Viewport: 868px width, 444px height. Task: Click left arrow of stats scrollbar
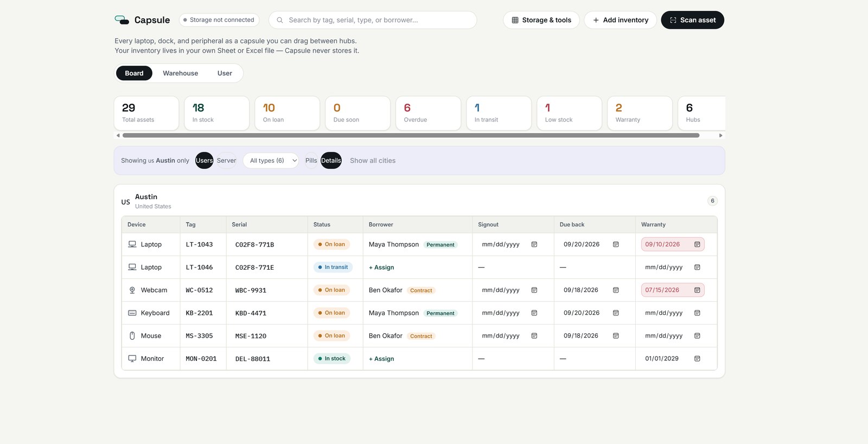pyautogui.click(x=118, y=135)
